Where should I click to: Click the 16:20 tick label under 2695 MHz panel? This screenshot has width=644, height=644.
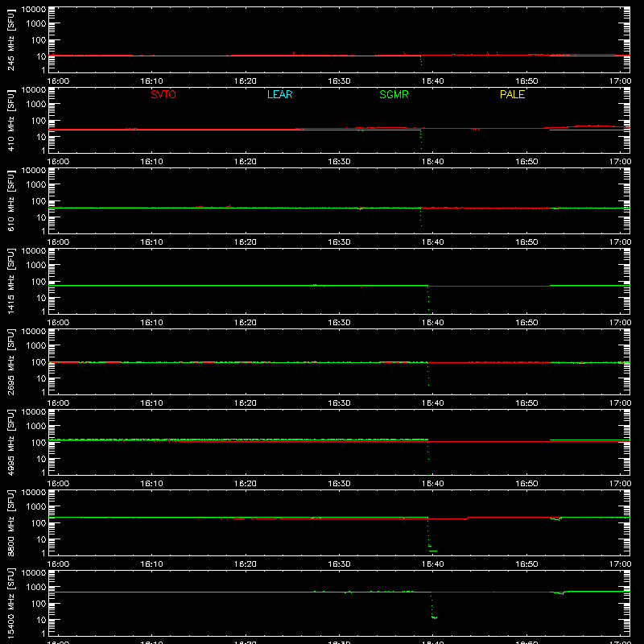tap(246, 403)
